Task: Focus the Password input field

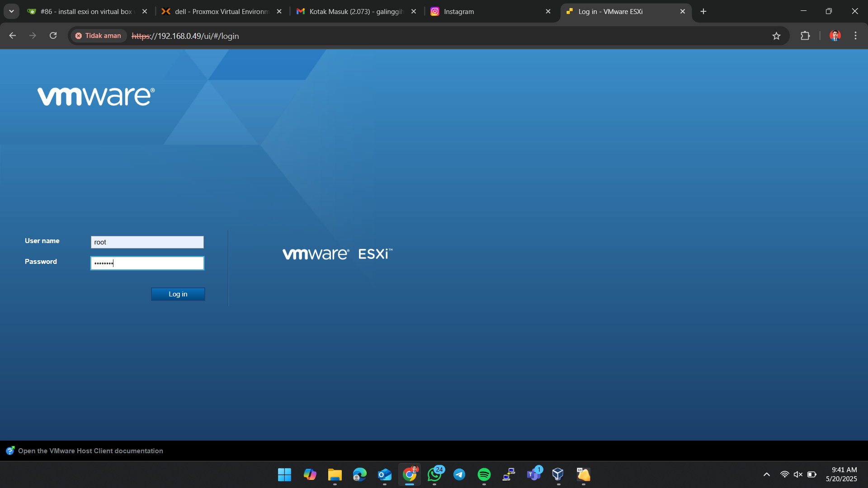Action: tap(147, 263)
